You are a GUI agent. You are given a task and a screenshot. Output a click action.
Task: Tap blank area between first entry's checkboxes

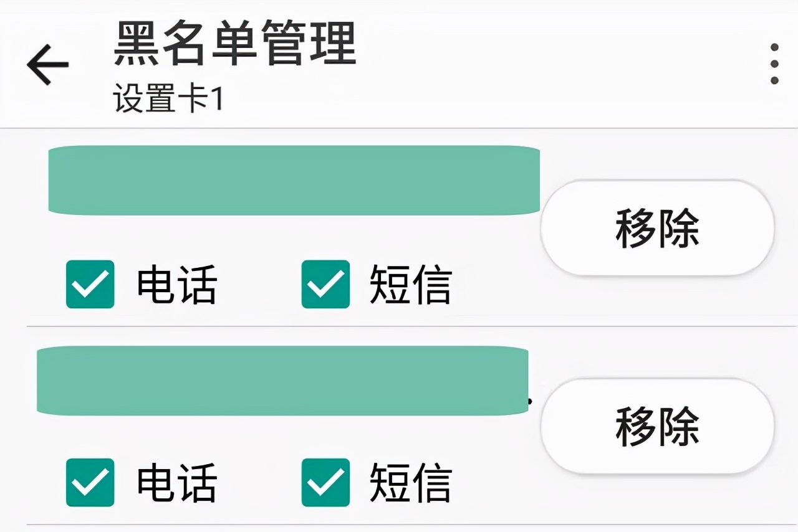point(259,284)
